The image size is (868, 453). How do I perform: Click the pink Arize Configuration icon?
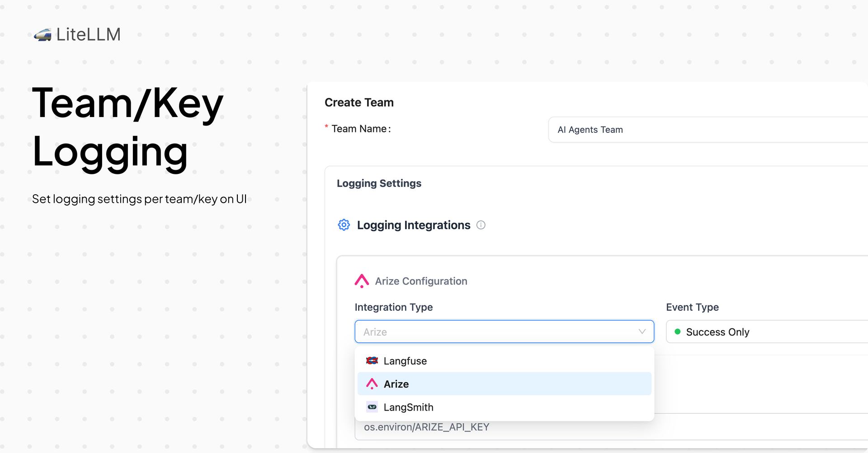point(362,280)
